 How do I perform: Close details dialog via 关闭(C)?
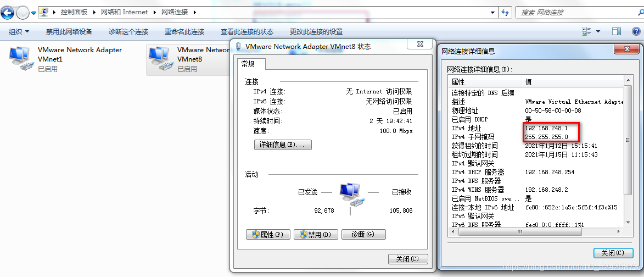pos(613,253)
